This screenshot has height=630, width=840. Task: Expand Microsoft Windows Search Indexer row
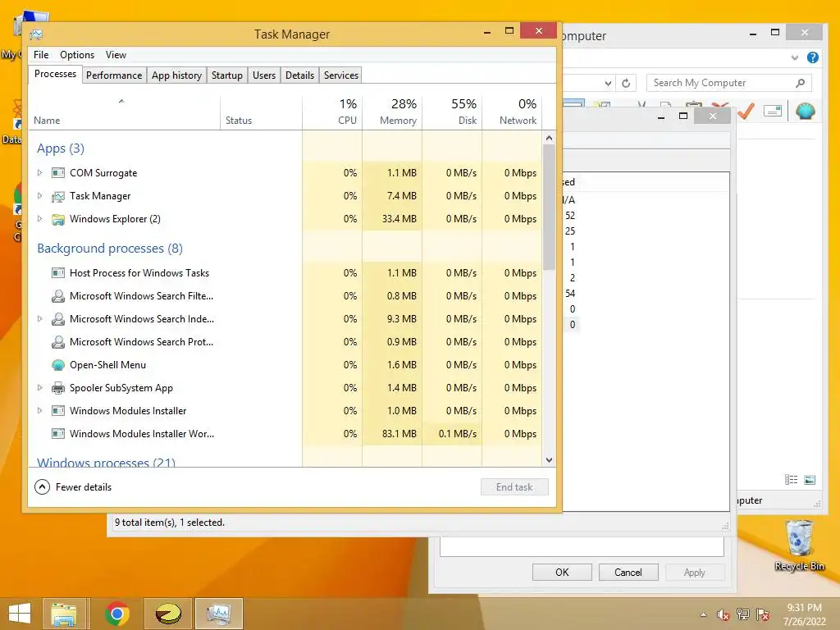[39, 319]
